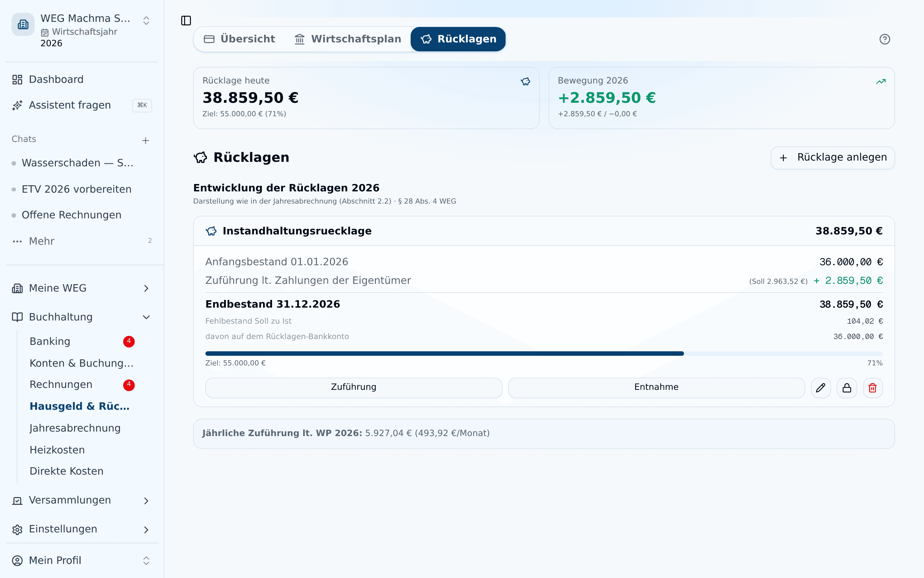Collapse the Buchhaltung section chevron

coord(146,317)
